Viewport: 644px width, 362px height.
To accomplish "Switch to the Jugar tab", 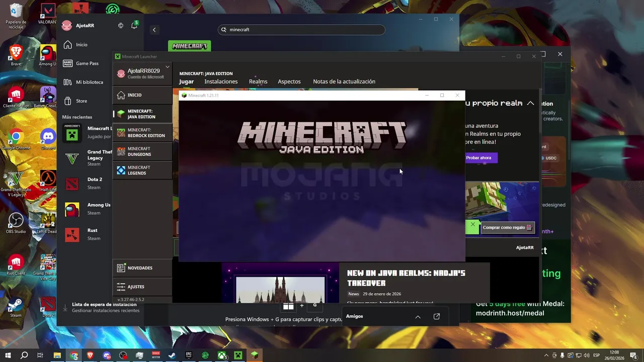I will (x=186, y=81).
